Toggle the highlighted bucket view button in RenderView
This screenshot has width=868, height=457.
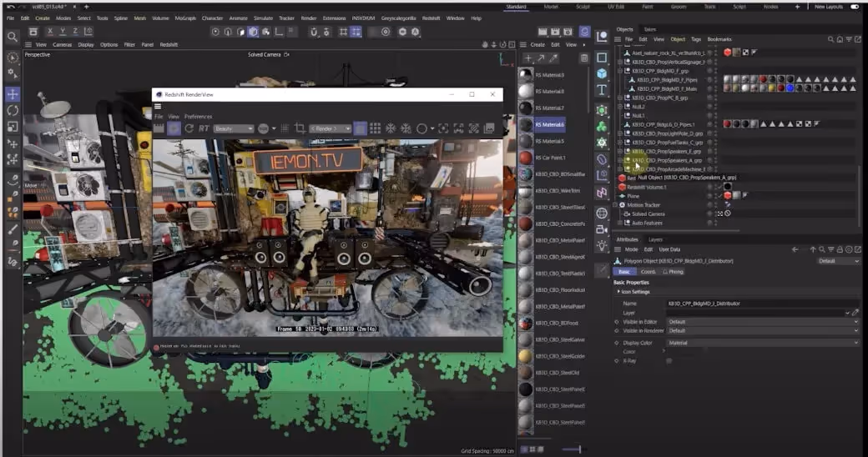[x=361, y=128]
